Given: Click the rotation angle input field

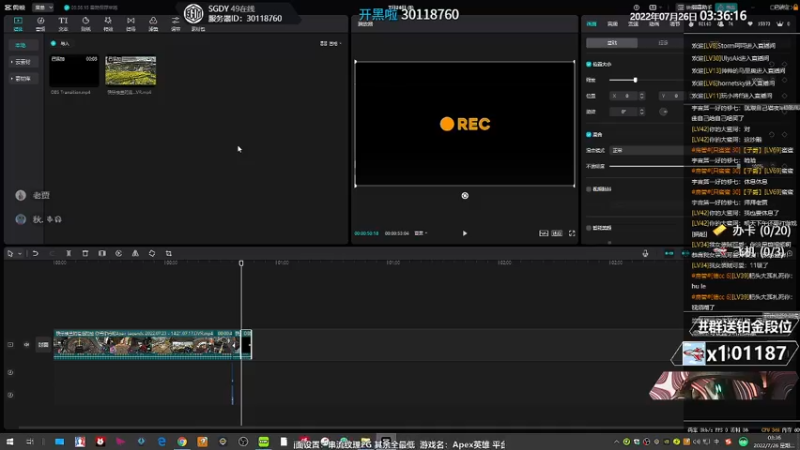Looking at the screenshot, I should (624, 112).
